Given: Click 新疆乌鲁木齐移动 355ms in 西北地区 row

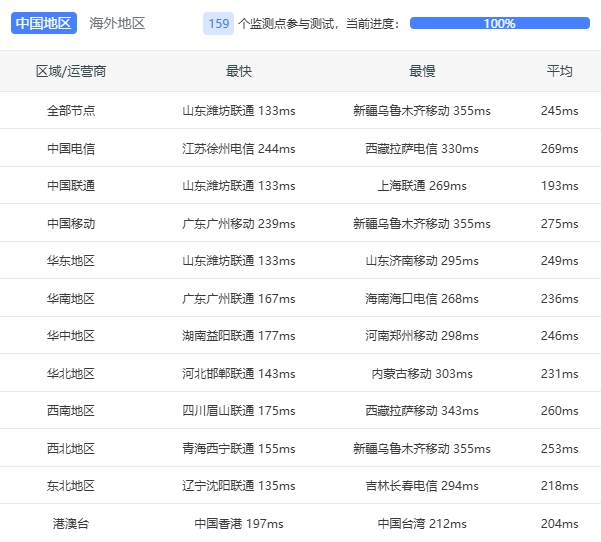Looking at the screenshot, I should [x=422, y=448].
